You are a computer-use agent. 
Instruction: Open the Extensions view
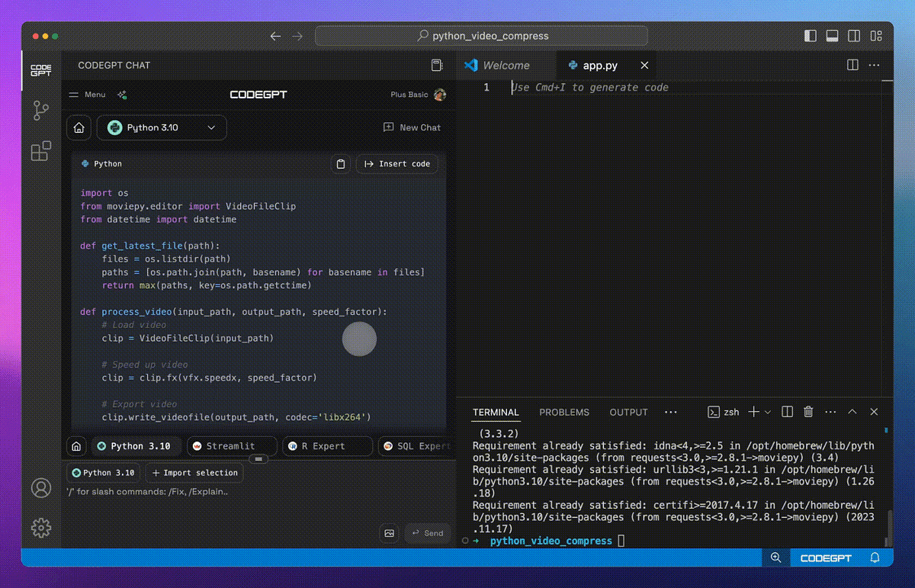(41, 151)
